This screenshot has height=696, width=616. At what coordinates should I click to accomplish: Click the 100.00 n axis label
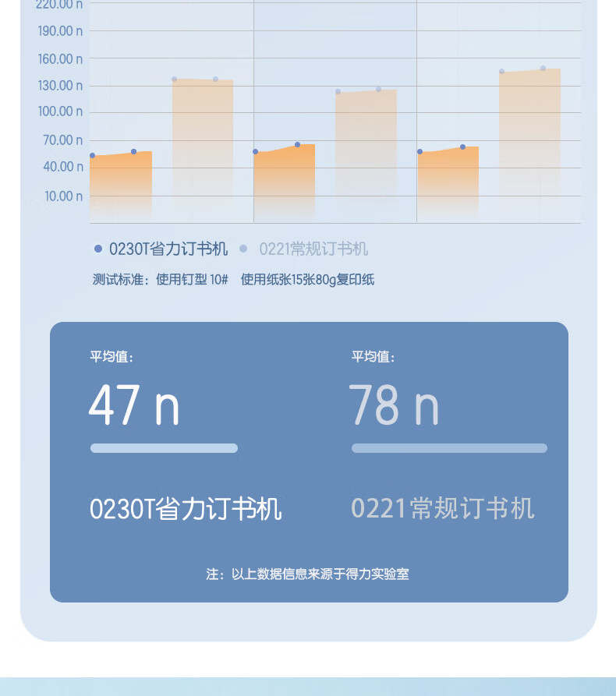tap(60, 111)
